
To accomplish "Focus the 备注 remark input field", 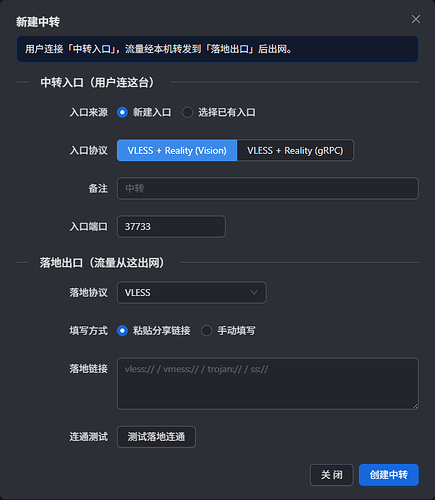I will point(268,188).
